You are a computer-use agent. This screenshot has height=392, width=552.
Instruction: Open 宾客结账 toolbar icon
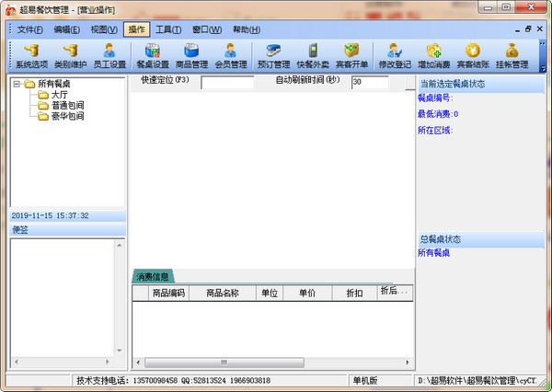[x=472, y=56]
